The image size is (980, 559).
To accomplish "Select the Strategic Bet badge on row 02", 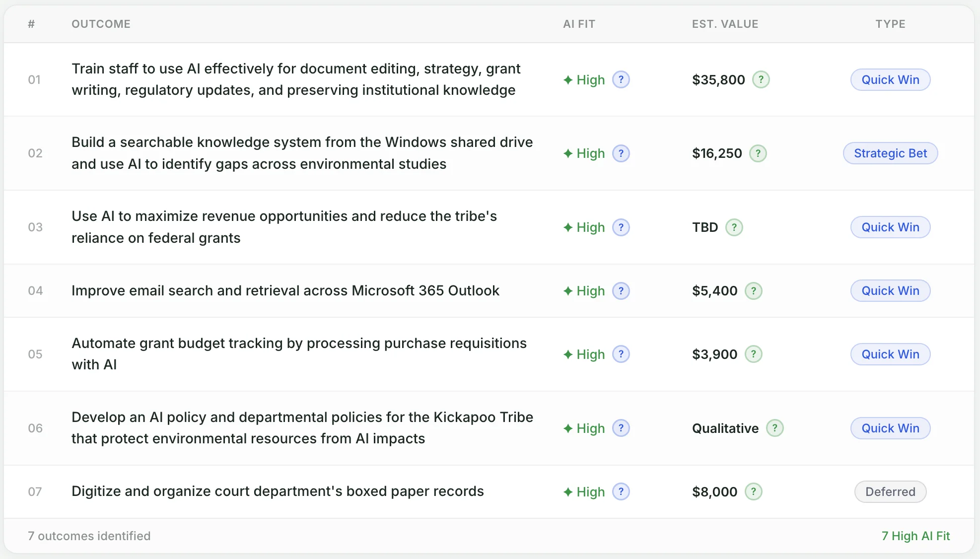I will [890, 153].
